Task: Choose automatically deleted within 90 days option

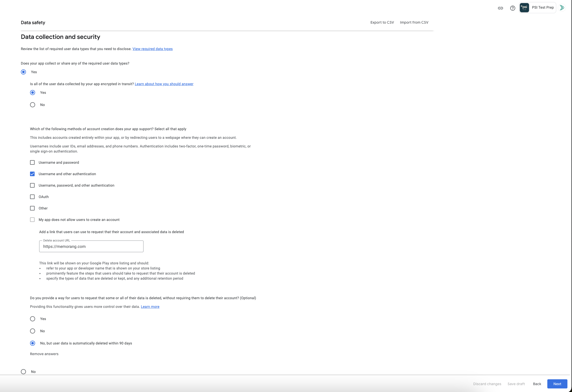Action: coord(33,343)
